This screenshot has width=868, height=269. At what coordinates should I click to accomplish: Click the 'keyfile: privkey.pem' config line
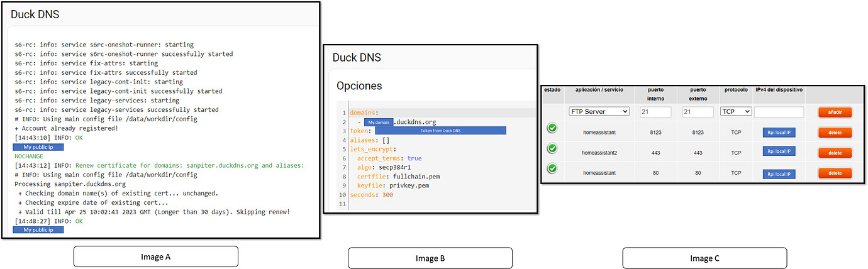[x=392, y=186]
